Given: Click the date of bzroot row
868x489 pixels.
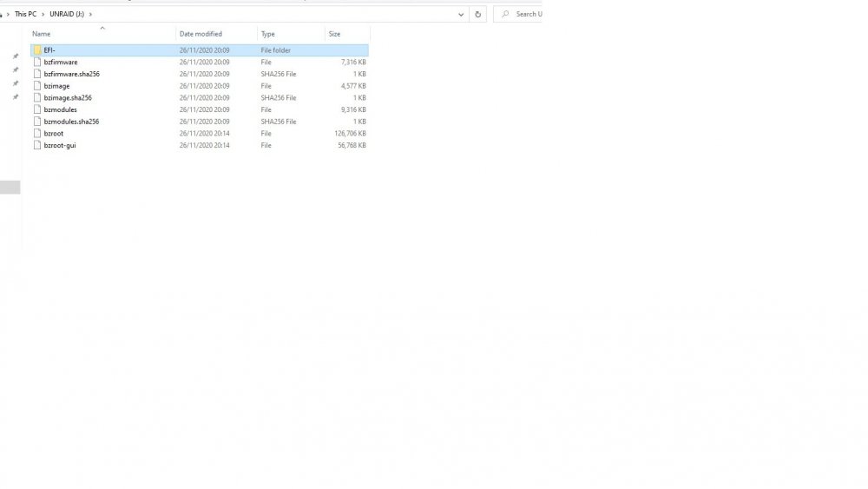Looking at the screenshot, I should tap(204, 134).
